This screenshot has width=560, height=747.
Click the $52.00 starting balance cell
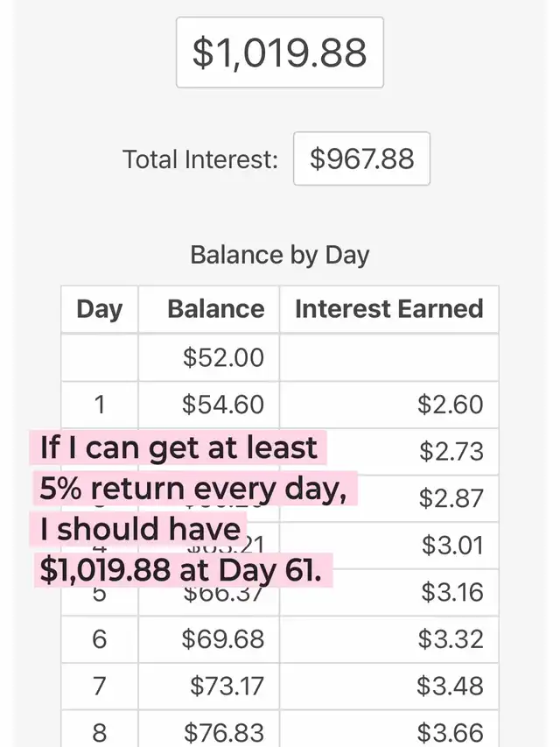(223, 357)
